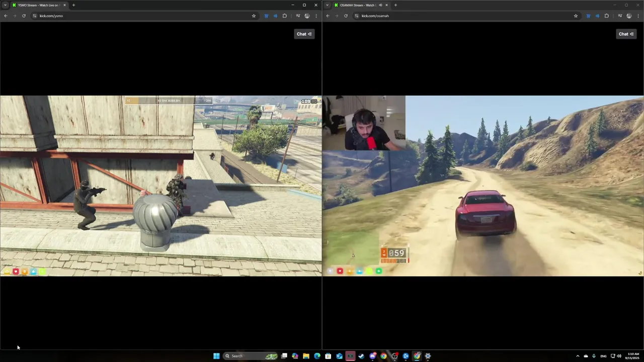Open Extensions puzzle menu in YSMO window
644x362 pixels.
coord(284,16)
